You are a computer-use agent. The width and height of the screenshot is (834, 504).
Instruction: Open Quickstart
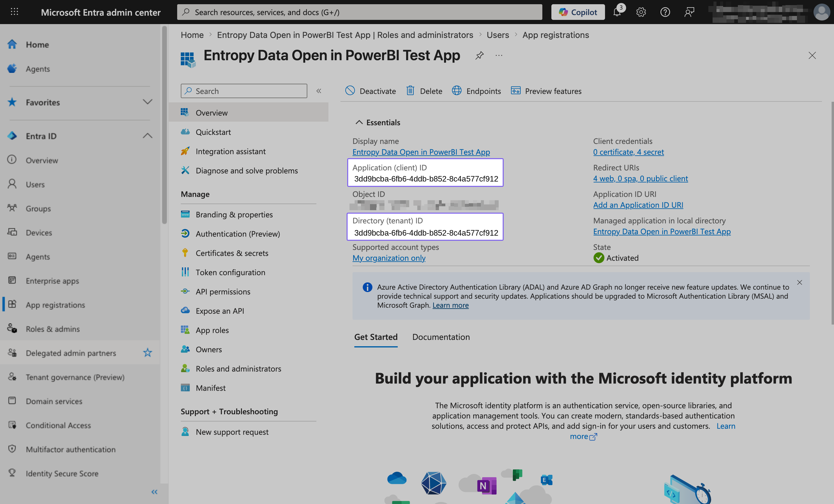(213, 132)
